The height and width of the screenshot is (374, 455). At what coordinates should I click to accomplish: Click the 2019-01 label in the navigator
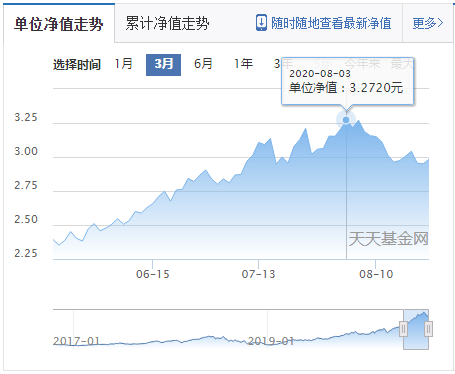click(x=271, y=341)
